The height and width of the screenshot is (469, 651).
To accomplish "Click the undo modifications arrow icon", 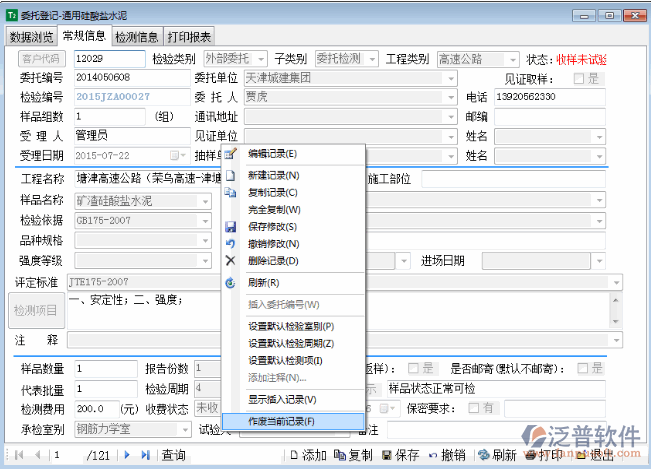I will click(231, 244).
